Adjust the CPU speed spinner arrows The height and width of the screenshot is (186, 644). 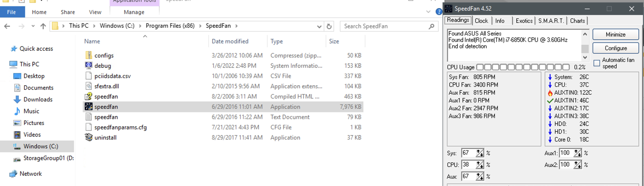tap(480, 165)
